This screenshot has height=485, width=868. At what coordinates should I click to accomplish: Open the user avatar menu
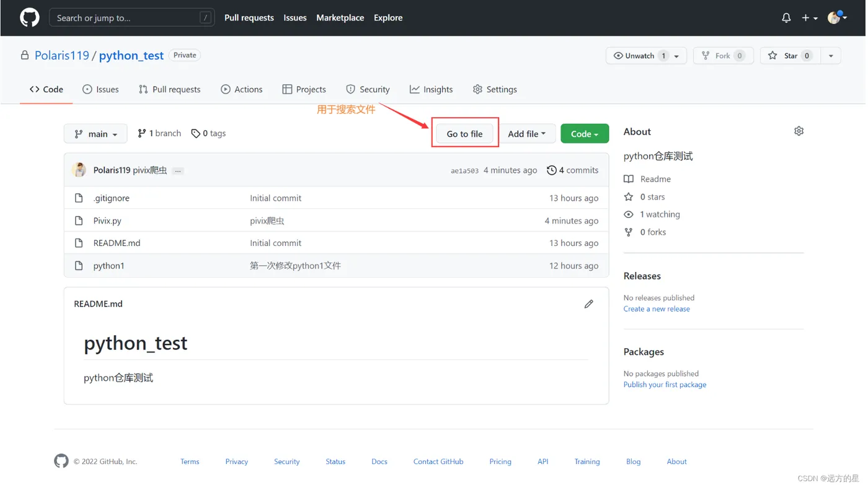coord(838,17)
